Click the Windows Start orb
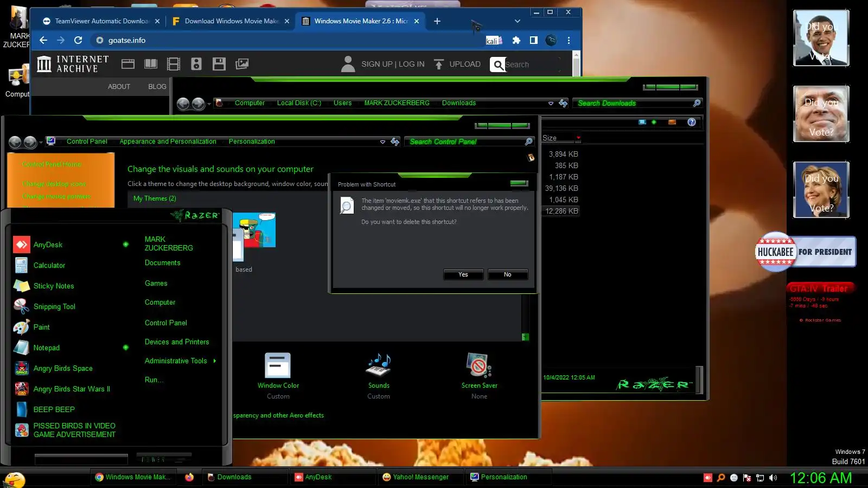The width and height of the screenshot is (868, 488). coord(15,479)
